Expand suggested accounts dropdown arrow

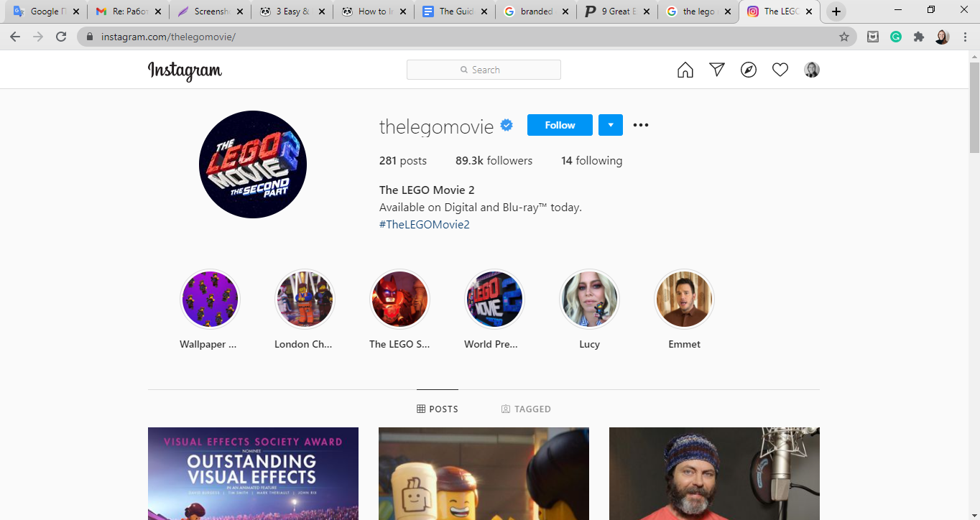[x=611, y=125]
